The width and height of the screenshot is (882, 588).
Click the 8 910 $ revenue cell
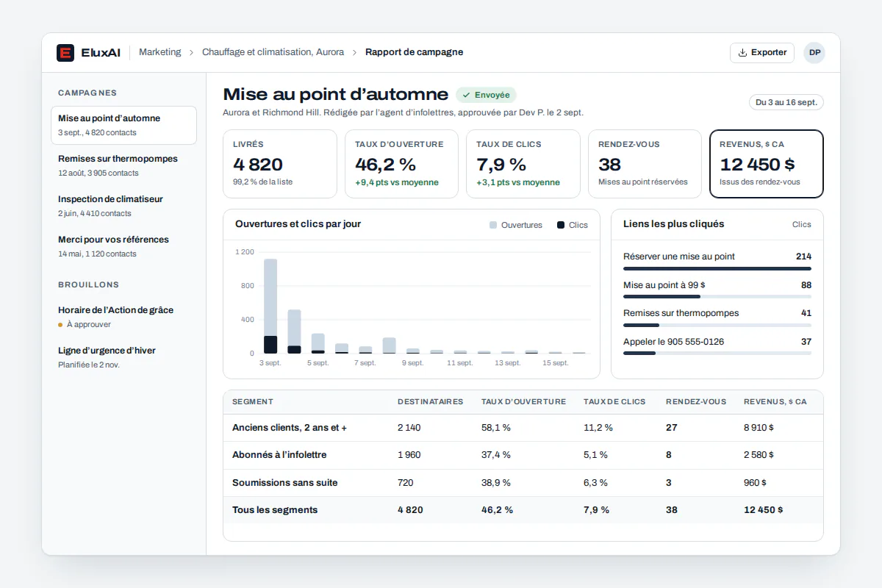[759, 428]
